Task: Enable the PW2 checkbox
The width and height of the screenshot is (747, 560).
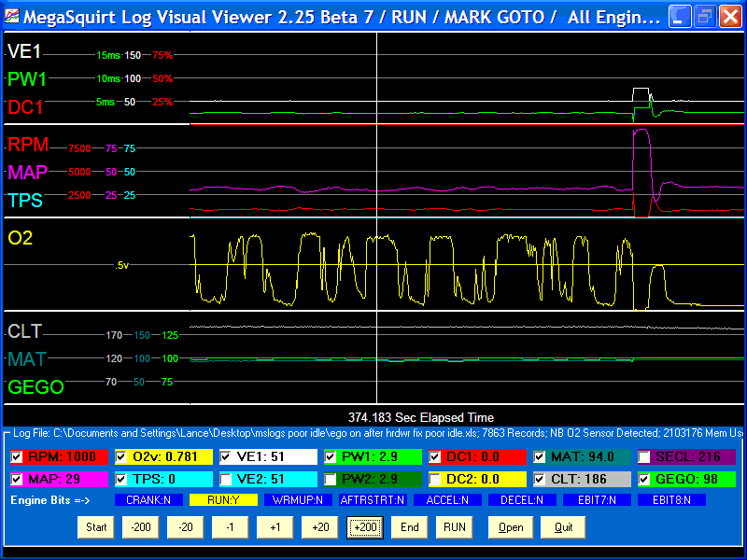Action: [x=331, y=479]
